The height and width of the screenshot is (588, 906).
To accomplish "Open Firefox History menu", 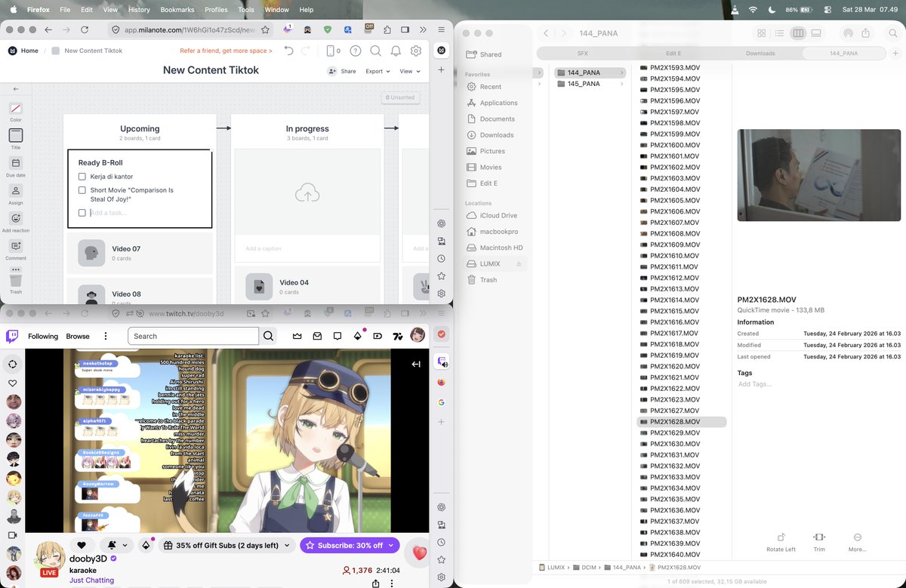I will pyautogui.click(x=139, y=10).
